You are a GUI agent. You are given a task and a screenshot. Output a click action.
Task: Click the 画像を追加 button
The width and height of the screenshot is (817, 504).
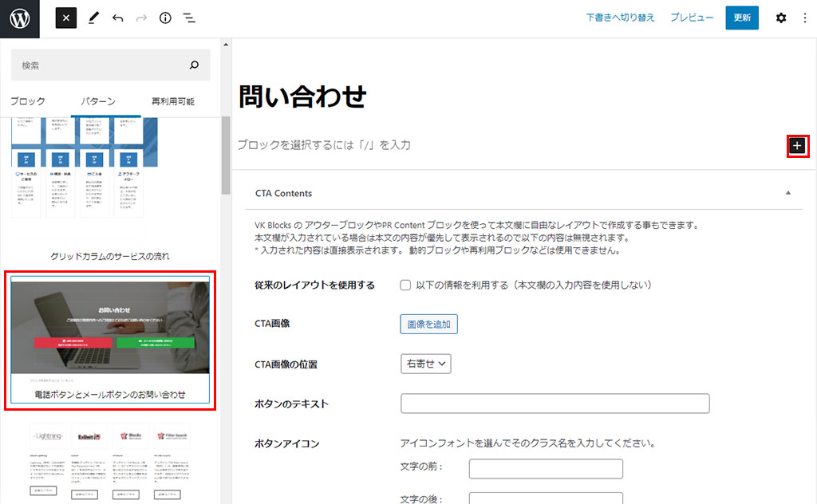pyautogui.click(x=428, y=324)
